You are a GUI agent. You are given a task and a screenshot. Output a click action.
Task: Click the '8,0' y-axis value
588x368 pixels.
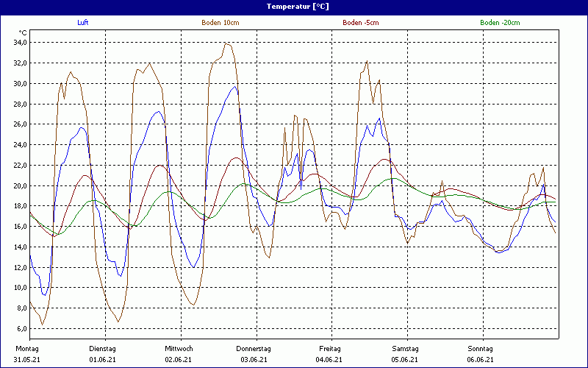[x=21, y=308]
